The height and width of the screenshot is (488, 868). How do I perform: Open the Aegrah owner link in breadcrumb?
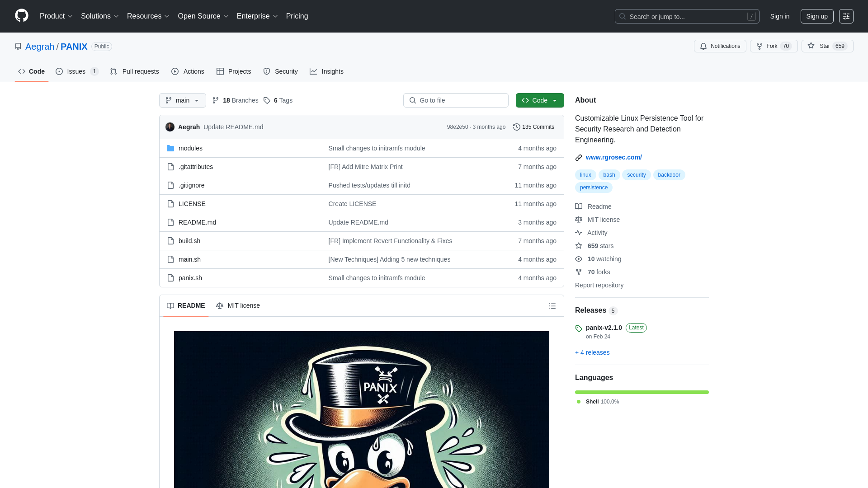[40, 47]
